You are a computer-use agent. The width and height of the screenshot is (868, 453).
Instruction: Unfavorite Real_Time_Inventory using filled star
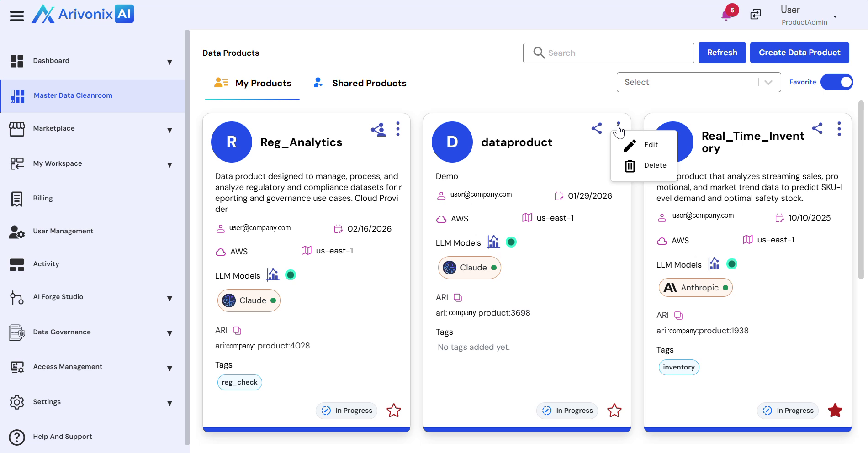[835, 411]
